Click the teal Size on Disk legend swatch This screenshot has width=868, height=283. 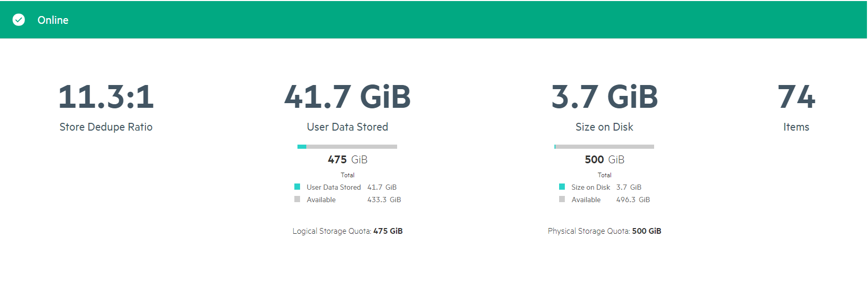coord(562,187)
